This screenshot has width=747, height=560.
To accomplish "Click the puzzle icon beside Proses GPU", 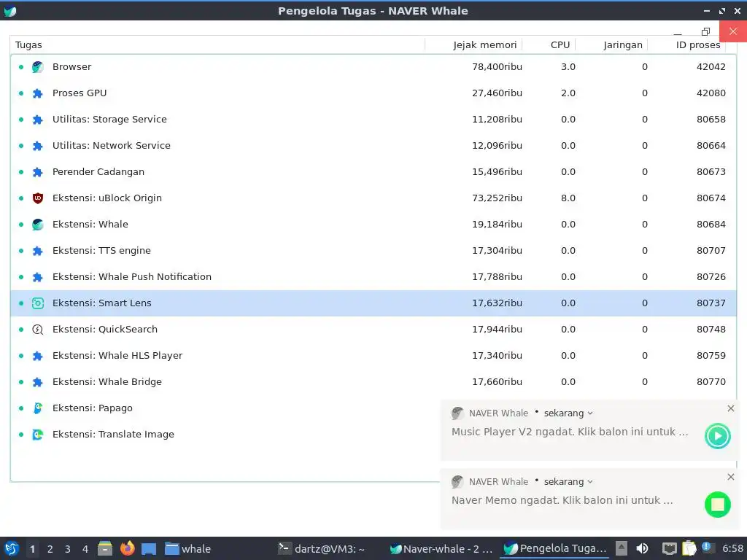I will 38,93.
